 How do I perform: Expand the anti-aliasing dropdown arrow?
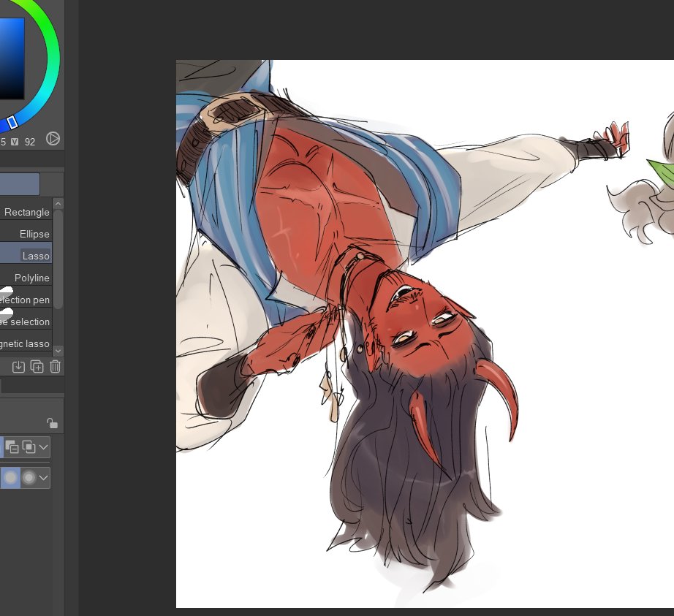click(43, 478)
